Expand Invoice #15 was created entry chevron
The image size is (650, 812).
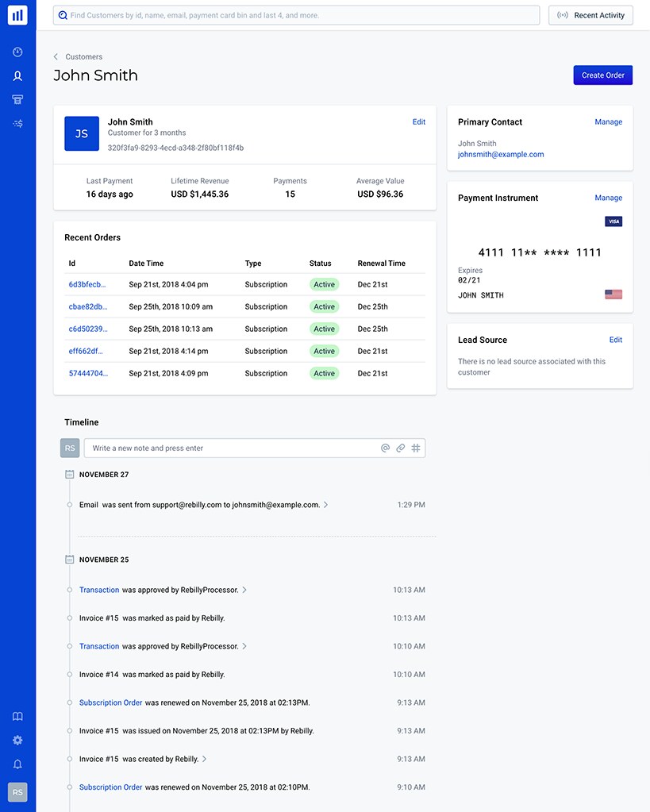(204, 760)
